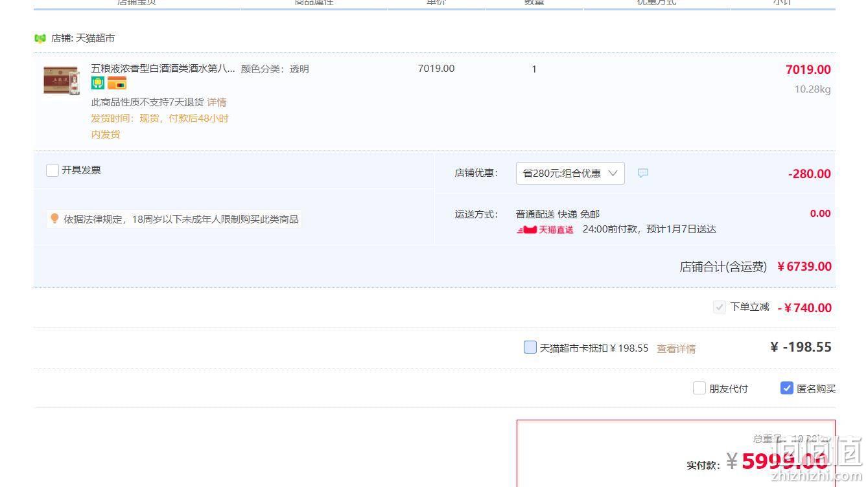Click the 普通配送 快递 免邮 shipping text
The image size is (868, 487).
click(x=557, y=214)
